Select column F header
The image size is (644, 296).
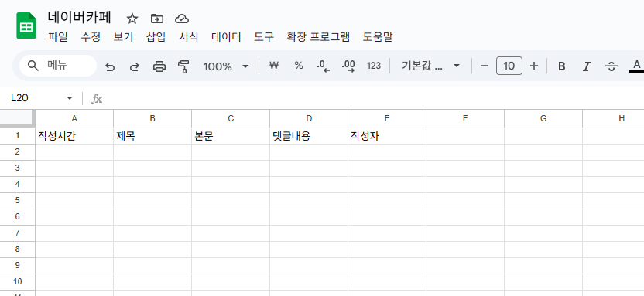[465, 118]
